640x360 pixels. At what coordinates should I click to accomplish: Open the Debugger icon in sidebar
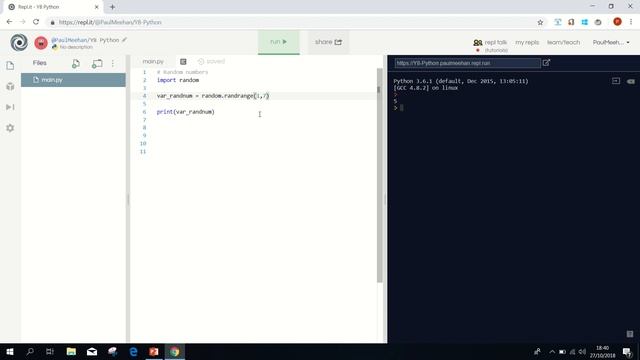[x=10, y=107]
